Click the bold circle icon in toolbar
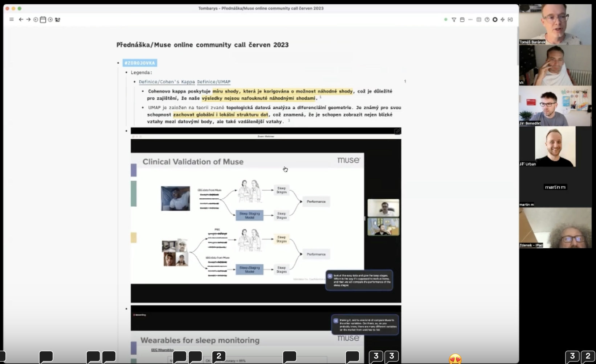596x364 pixels. (495, 20)
